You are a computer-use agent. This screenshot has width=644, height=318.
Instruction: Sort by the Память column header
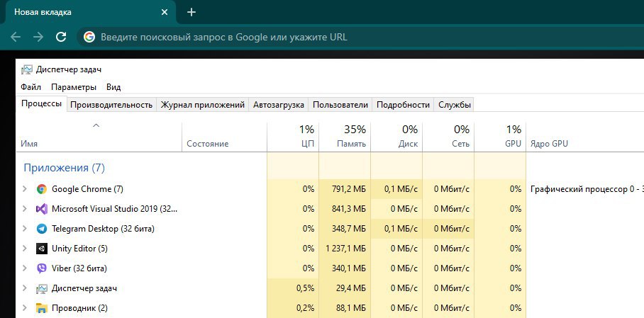pos(345,137)
